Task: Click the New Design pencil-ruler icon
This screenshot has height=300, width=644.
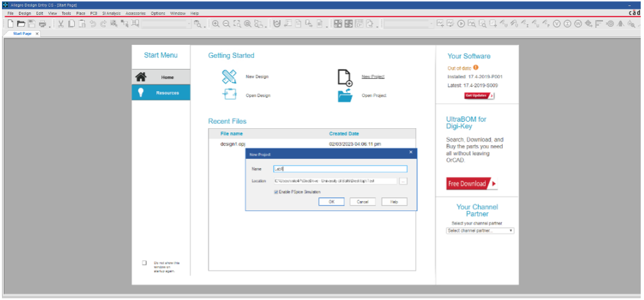Action: 229,77
